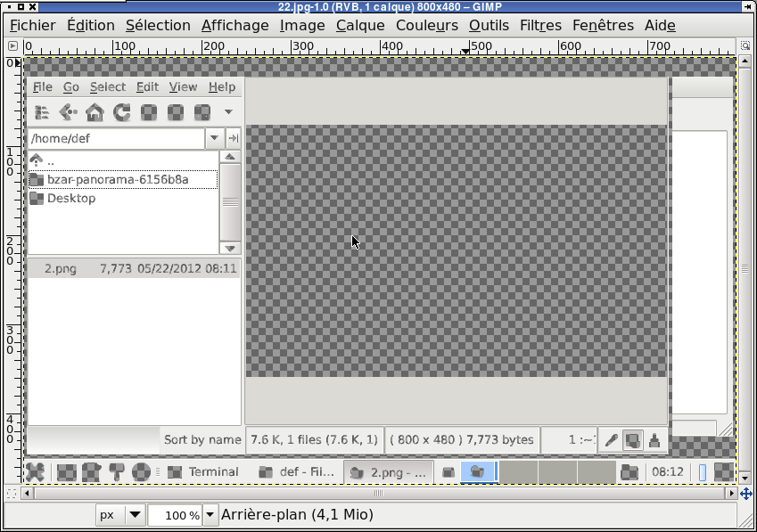Click the zoom-on-resize icon above vertical scrollbar

745,45
